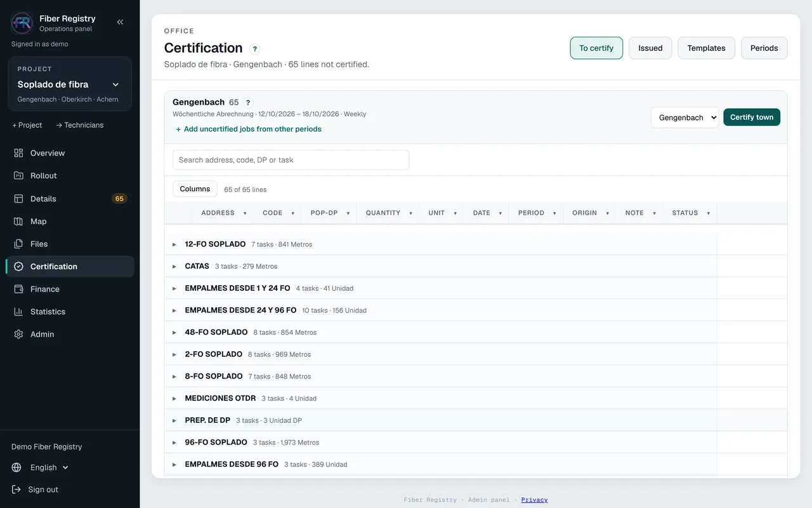This screenshot has height=508, width=812.
Task: Open the Statistics bar chart icon
Action: coord(18,312)
